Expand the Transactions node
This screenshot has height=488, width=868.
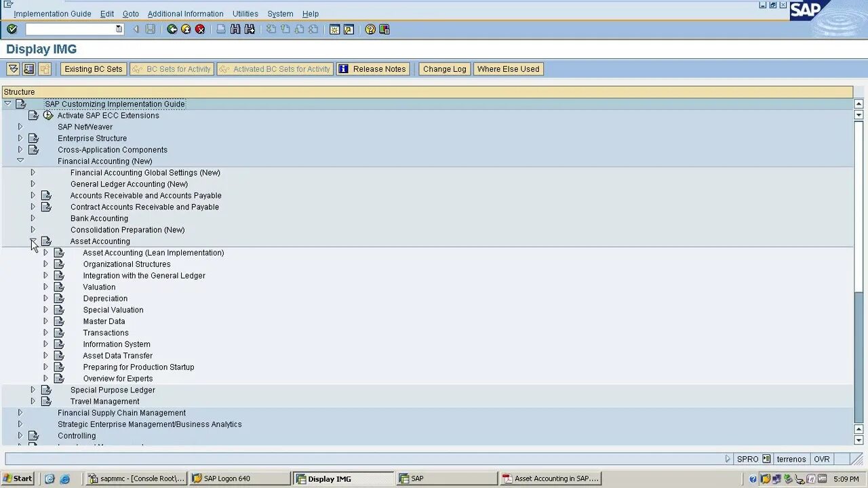pos(45,333)
